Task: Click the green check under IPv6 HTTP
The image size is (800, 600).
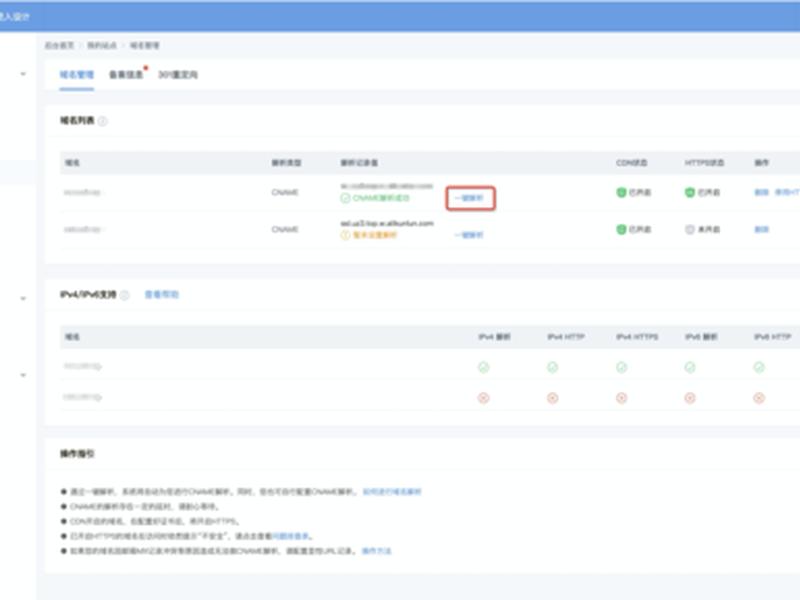Action: point(759,367)
